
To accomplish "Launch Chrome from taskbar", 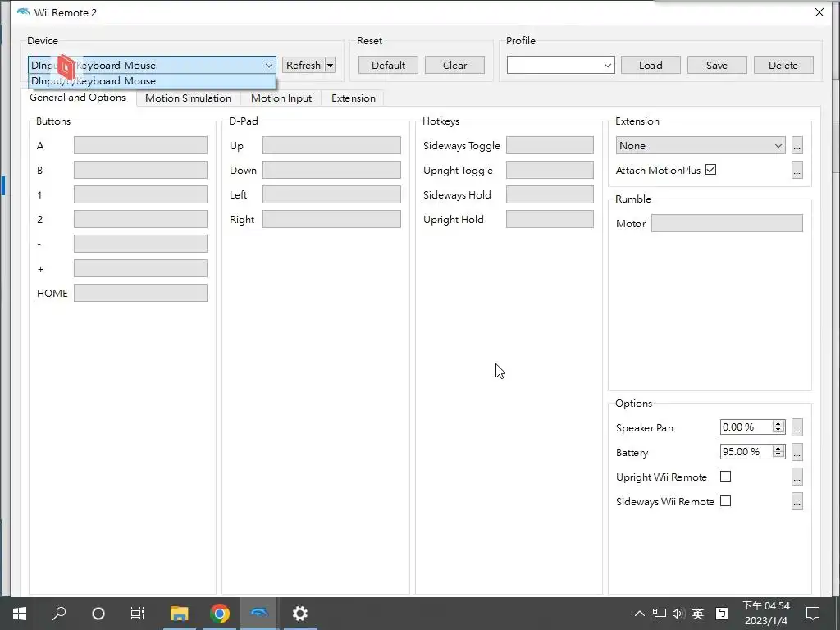I will 220,614.
